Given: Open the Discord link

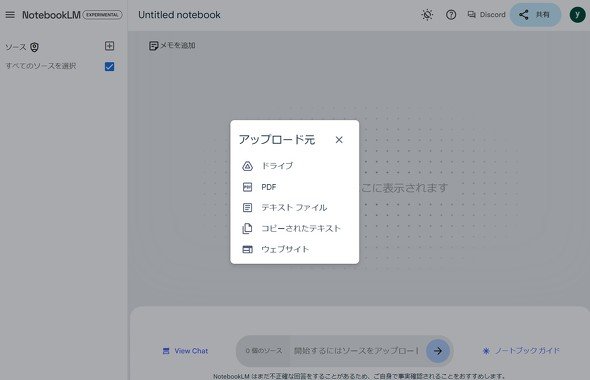Looking at the screenshot, I should tap(486, 15).
